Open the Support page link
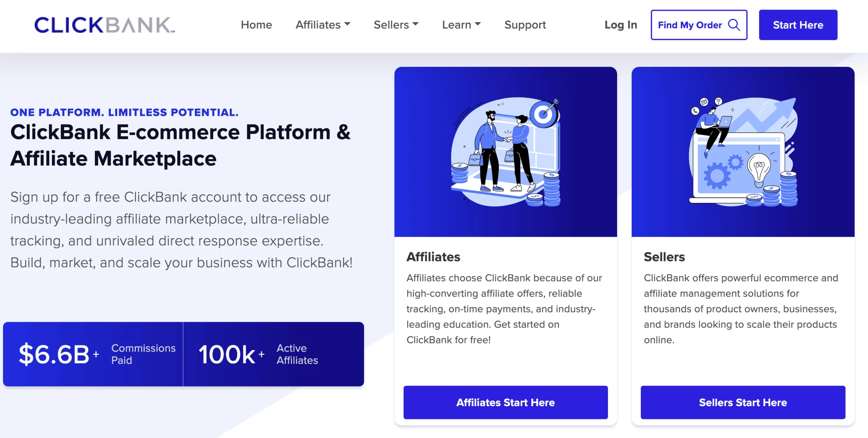 (525, 25)
